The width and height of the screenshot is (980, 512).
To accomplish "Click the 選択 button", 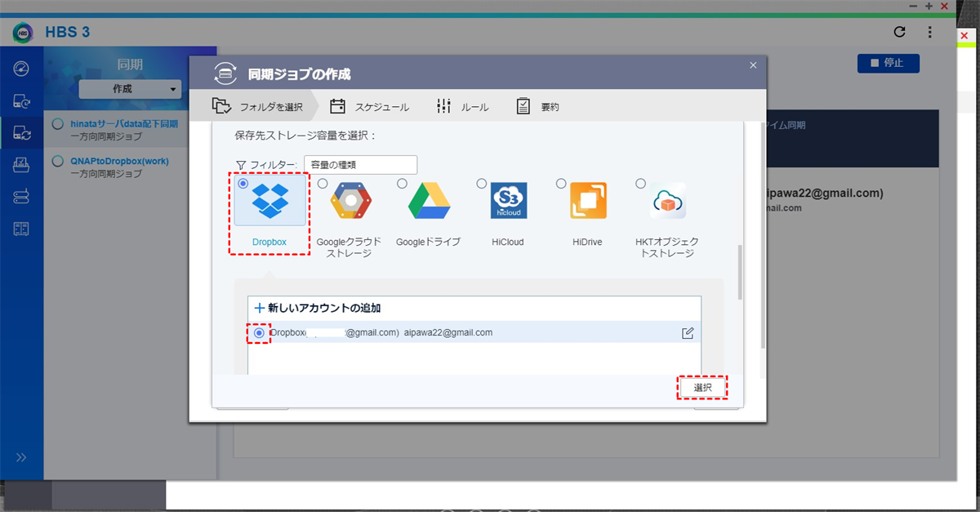I will point(702,388).
